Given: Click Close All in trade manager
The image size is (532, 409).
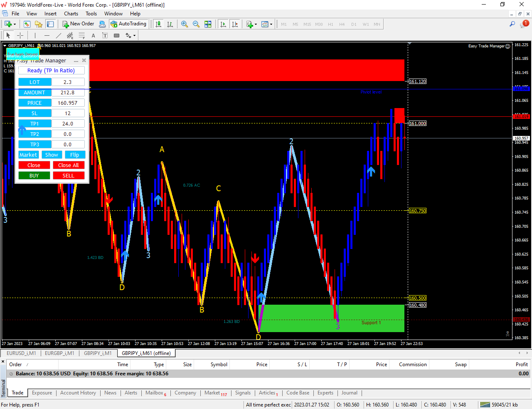Looking at the screenshot, I should 69,165.
